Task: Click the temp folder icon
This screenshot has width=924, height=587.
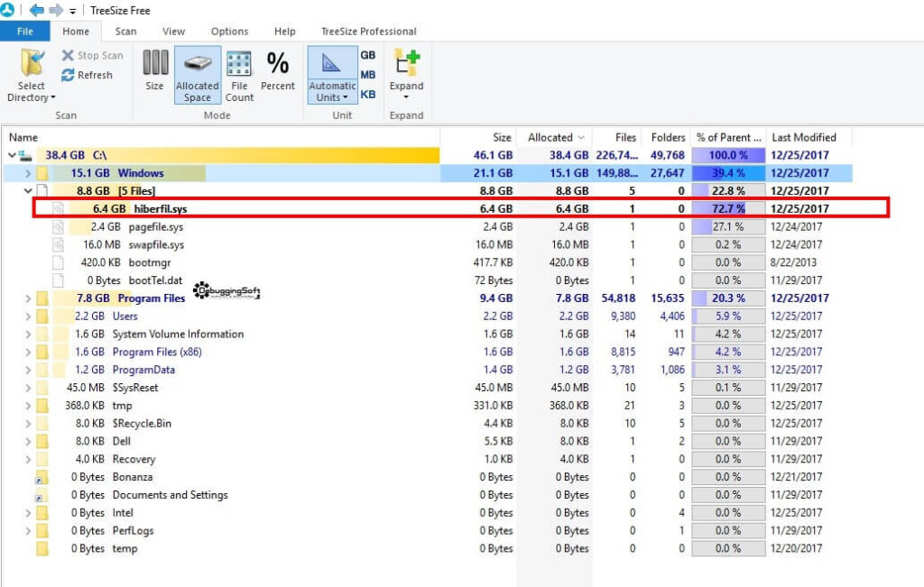Action: (42, 549)
